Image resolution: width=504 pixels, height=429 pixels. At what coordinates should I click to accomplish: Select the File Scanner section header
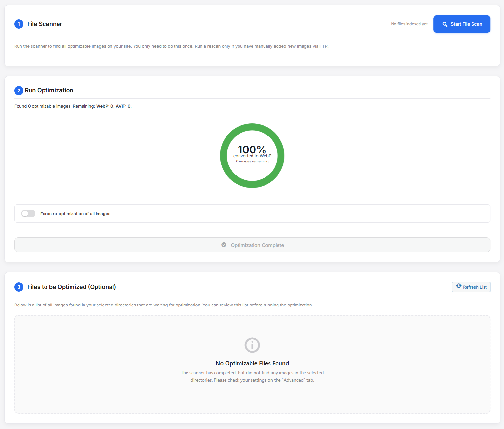tap(45, 24)
